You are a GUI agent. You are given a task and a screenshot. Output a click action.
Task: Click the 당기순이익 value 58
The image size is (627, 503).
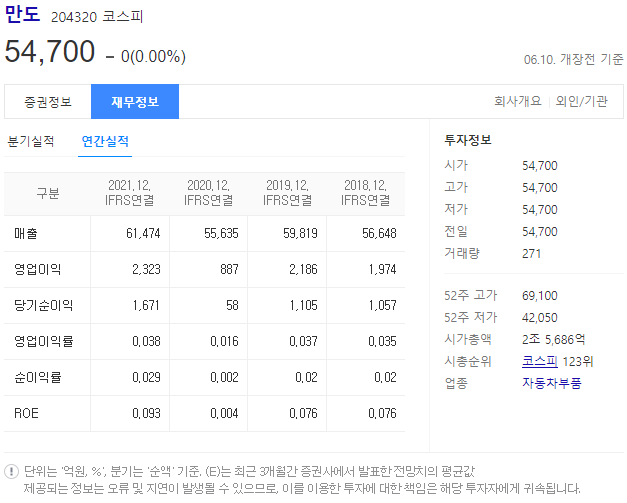tap(232, 305)
